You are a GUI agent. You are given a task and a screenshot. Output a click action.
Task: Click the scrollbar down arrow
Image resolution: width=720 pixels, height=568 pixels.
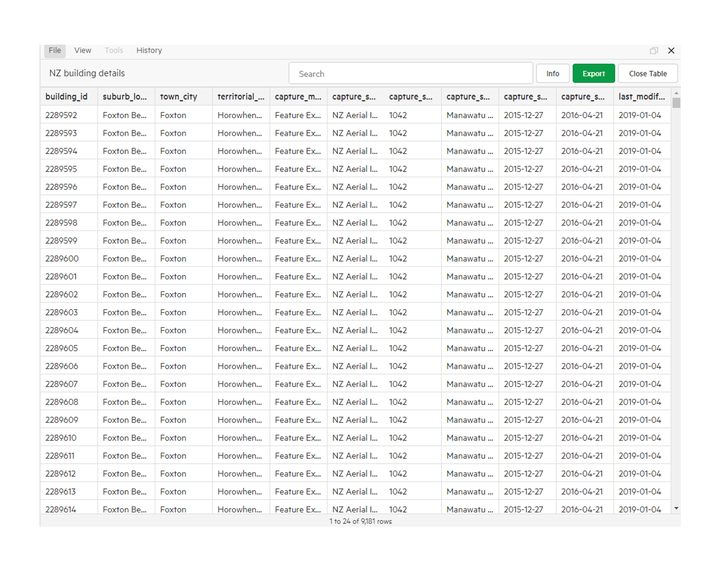pyautogui.click(x=676, y=508)
